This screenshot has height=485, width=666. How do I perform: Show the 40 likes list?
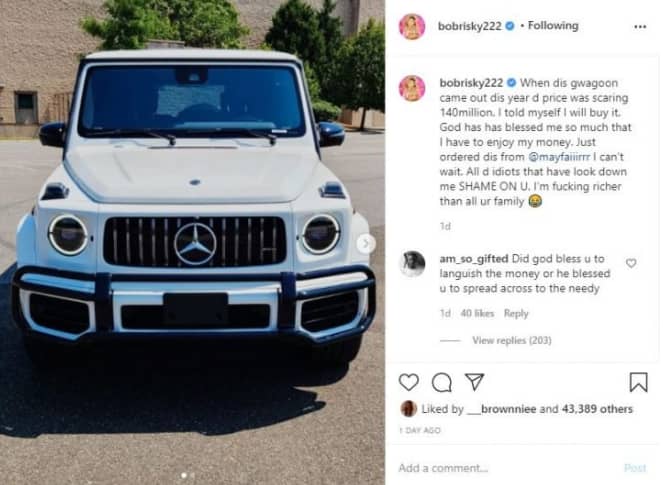coord(477,313)
